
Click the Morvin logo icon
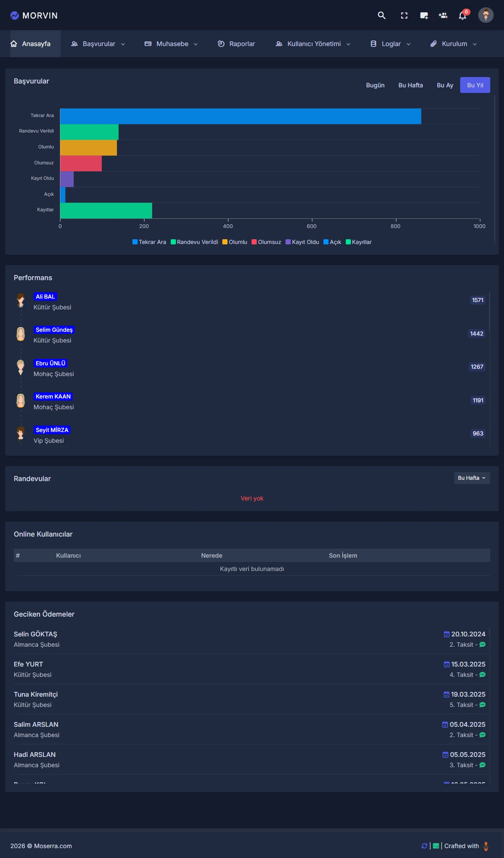15,15
